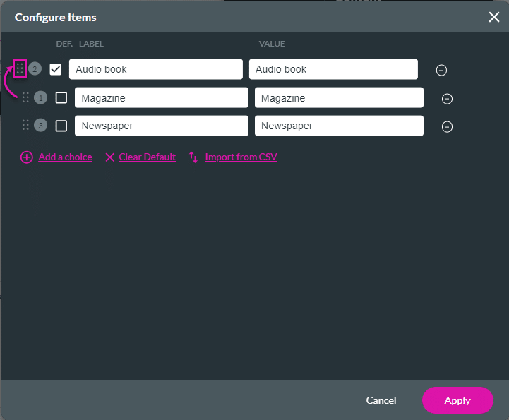Click the arrows icon beside Import from CSV
This screenshot has width=509, height=420.
(193, 157)
